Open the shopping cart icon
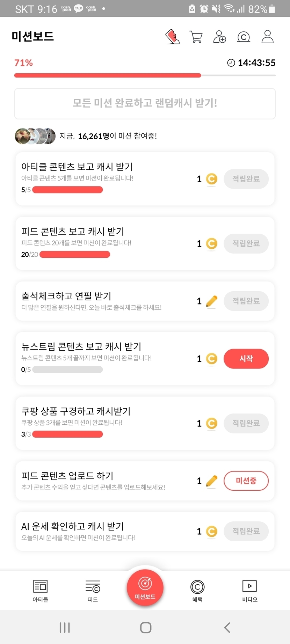The width and height of the screenshot is (290, 644). click(196, 37)
